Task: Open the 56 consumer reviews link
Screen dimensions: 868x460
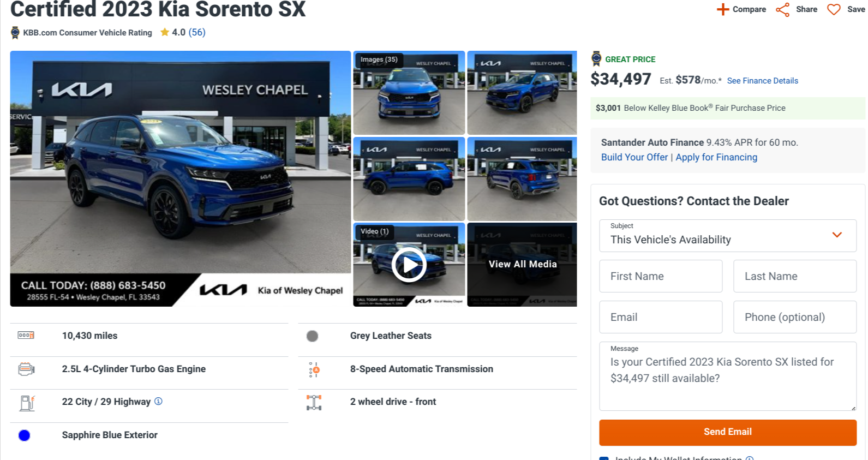Action: tap(197, 32)
